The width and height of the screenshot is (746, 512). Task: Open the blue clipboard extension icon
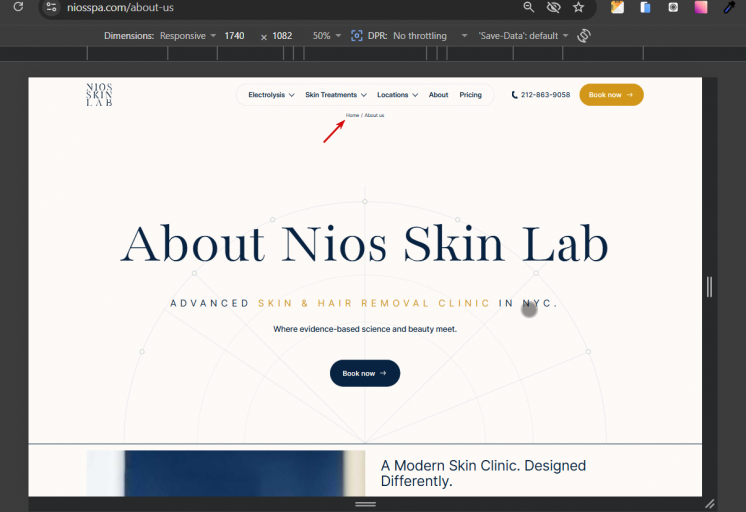(645, 7)
